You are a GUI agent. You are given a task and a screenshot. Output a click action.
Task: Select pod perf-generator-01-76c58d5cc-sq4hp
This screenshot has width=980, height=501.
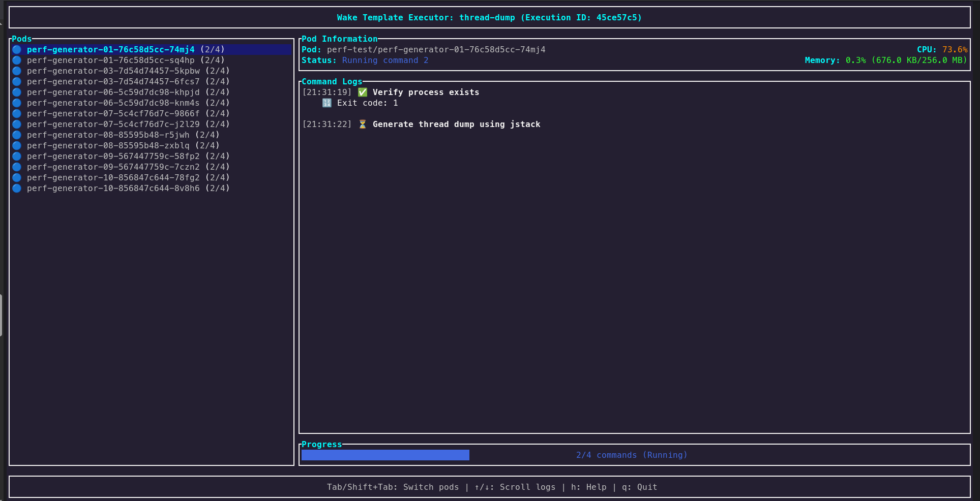[x=126, y=60]
